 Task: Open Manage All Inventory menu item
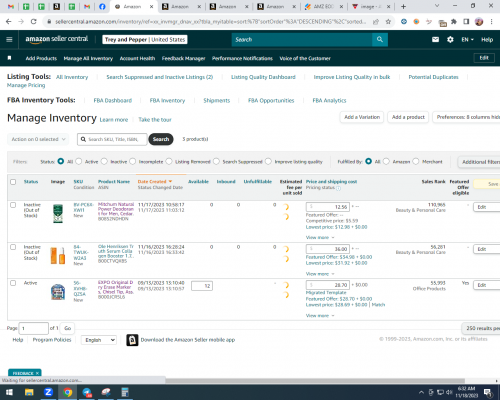(x=88, y=58)
